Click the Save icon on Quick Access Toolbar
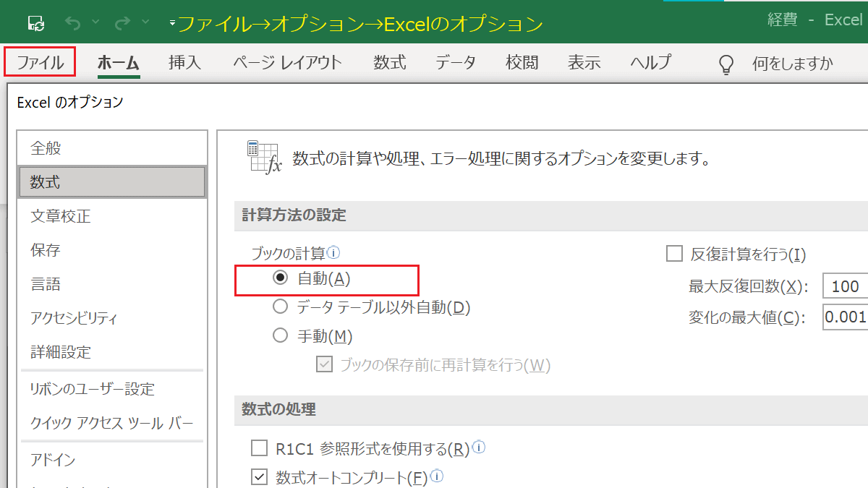The image size is (868, 488). pos(35,22)
